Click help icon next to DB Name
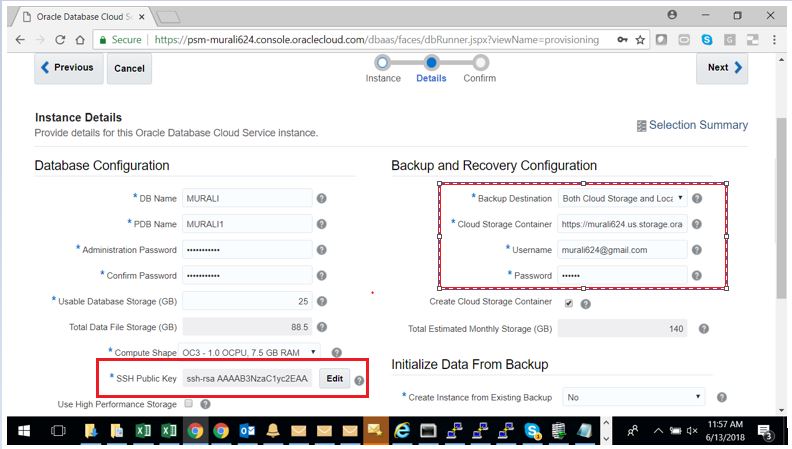Image resolution: width=792 pixels, height=449 pixels. click(x=322, y=198)
